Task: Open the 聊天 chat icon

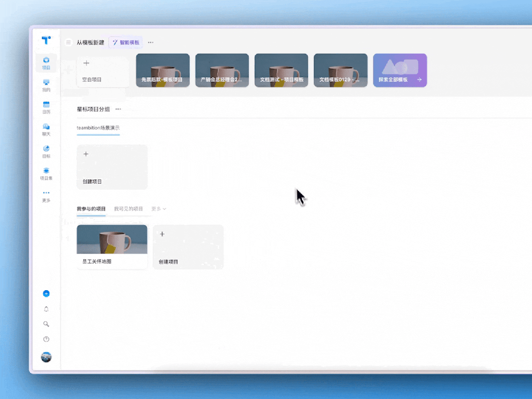Action: (x=46, y=130)
